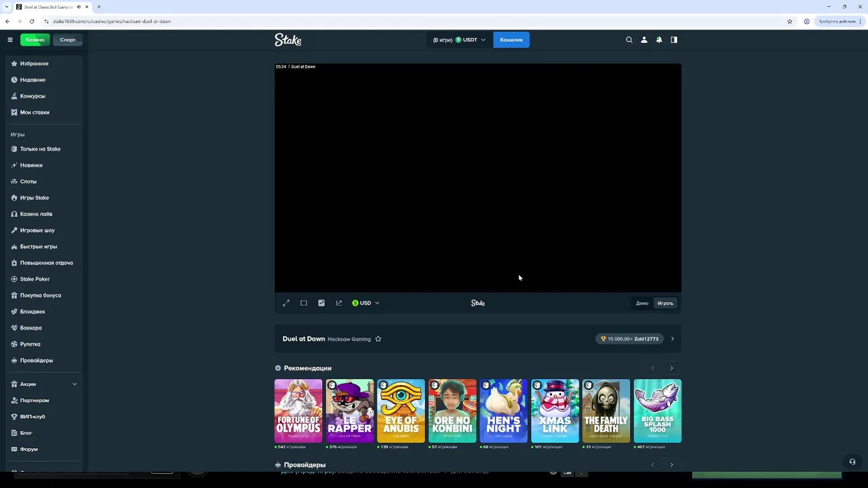The width and height of the screenshot is (868, 488).
Task: Enter game fullscreen mode
Action: click(x=286, y=303)
